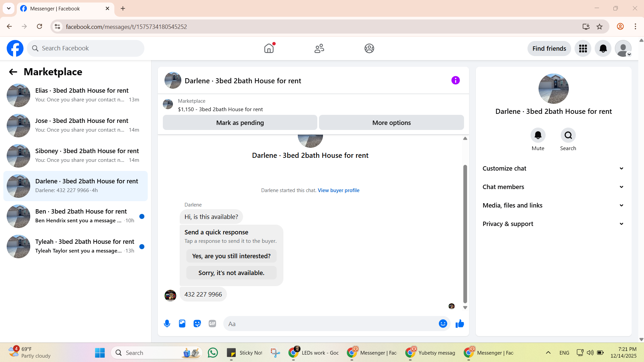Open Facebook notifications bell
Image resolution: width=644 pixels, height=362 pixels.
[x=603, y=49]
